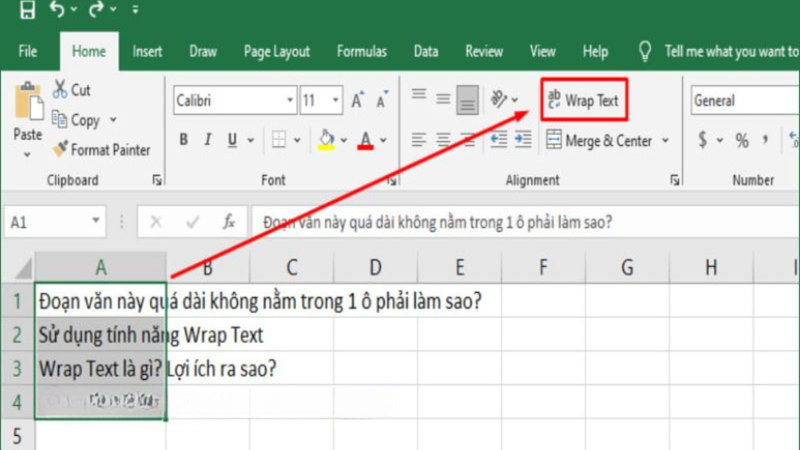Click the Undo arrow icon
The image size is (800, 450).
(x=57, y=9)
